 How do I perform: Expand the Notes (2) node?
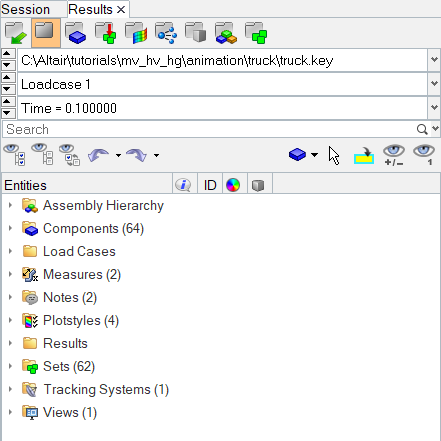(x=10, y=297)
